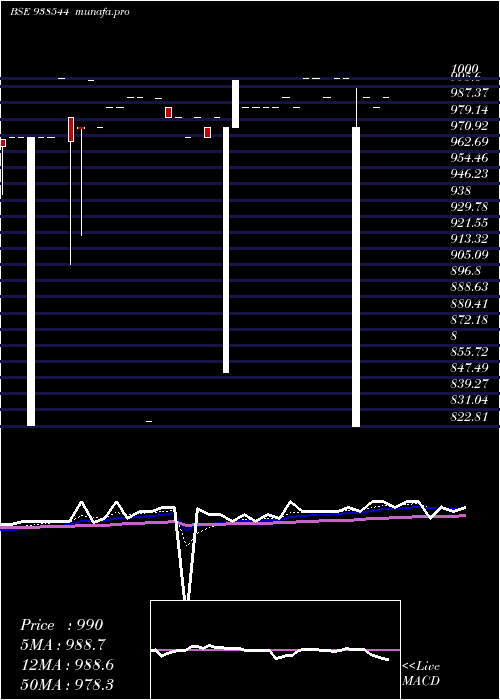Image resolution: width=500 pixels, height=700 pixels.
Task: Click the 822.81 price axis label
Action: point(469,417)
